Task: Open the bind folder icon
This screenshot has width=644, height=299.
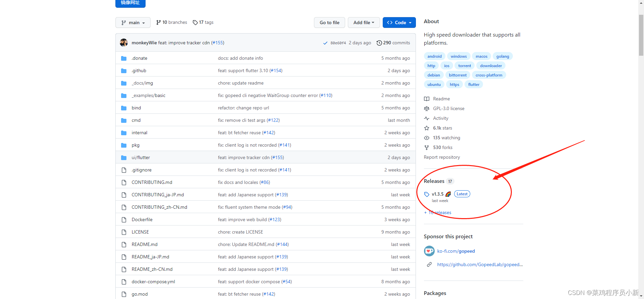Action: tap(124, 108)
